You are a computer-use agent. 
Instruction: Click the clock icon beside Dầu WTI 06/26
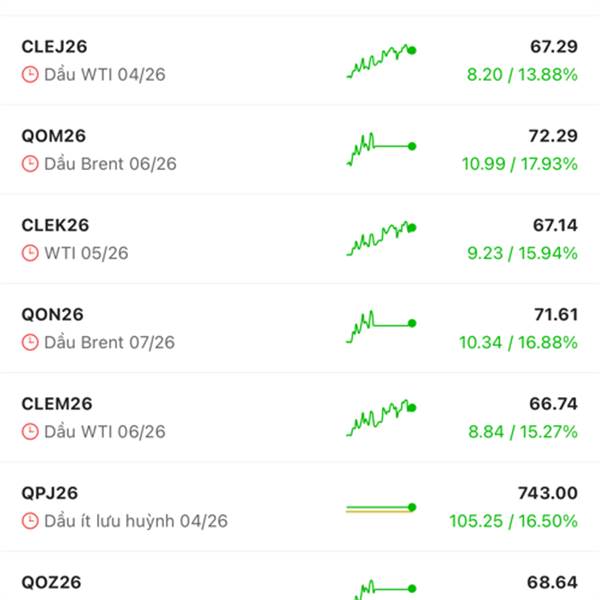point(30,432)
